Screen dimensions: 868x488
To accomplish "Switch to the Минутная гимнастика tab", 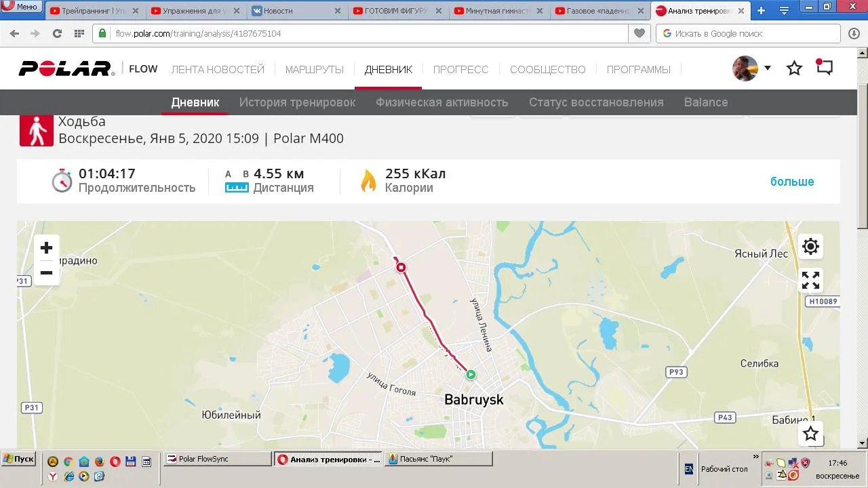I will [498, 11].
